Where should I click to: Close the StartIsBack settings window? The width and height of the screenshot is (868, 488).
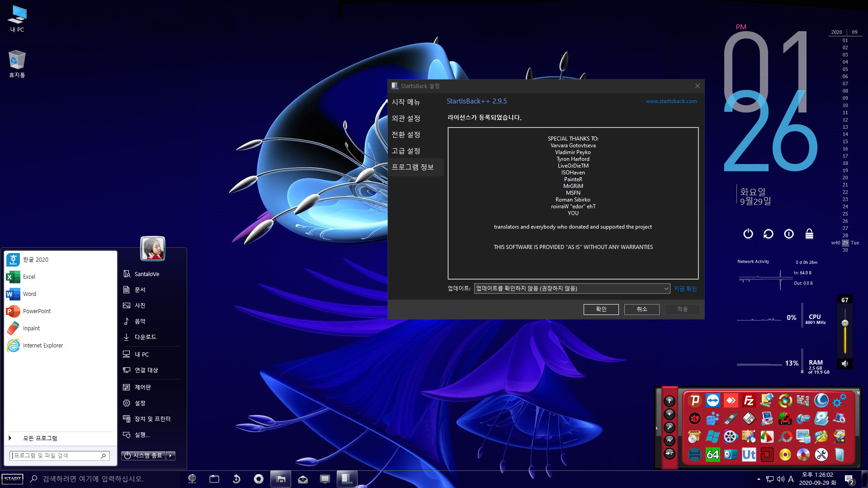coord(697,86)
